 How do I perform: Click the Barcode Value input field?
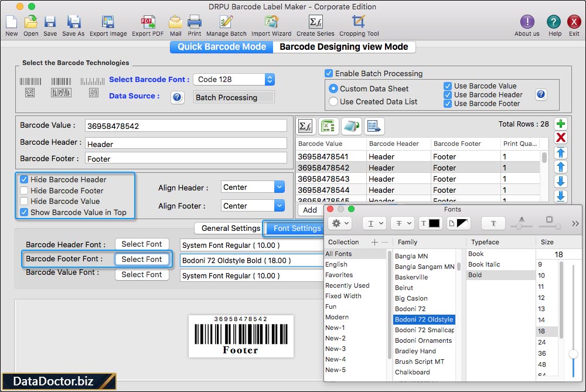(186, 125)
